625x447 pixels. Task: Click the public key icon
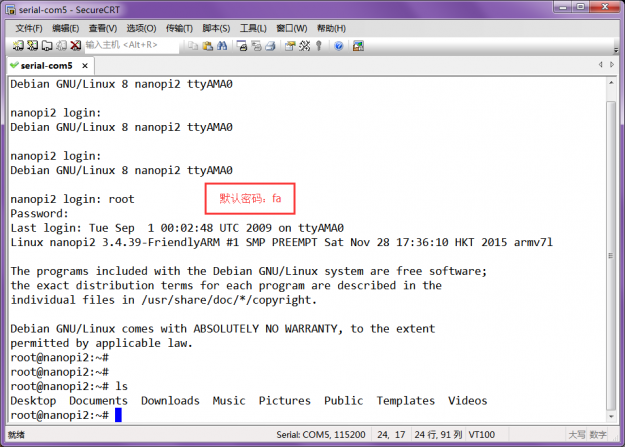[x=318, y=46]
